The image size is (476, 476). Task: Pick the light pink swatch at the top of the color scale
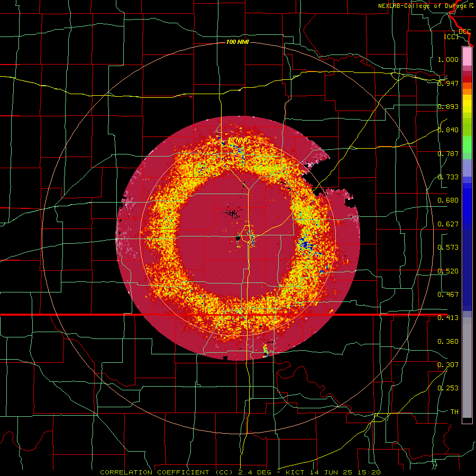(467, 56)
